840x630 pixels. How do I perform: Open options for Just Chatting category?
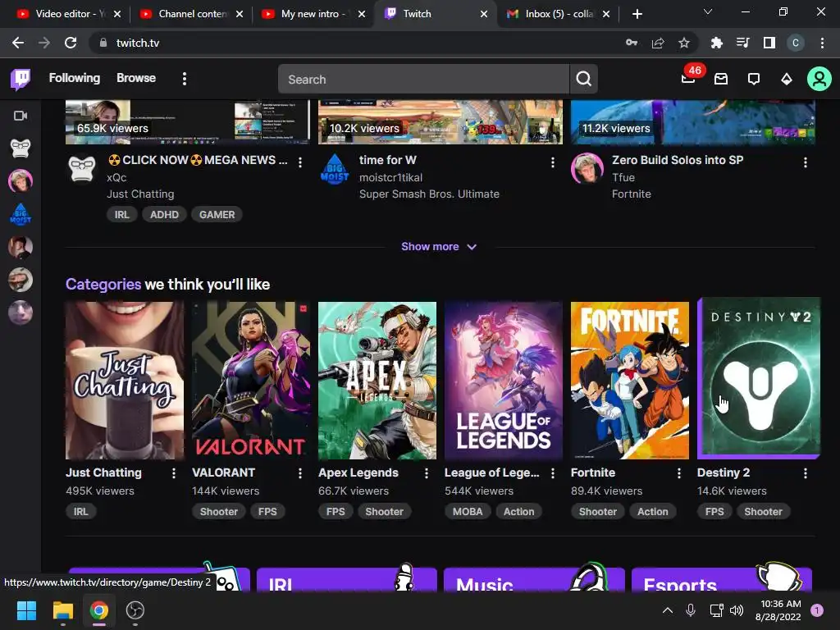tap(174, 473)
